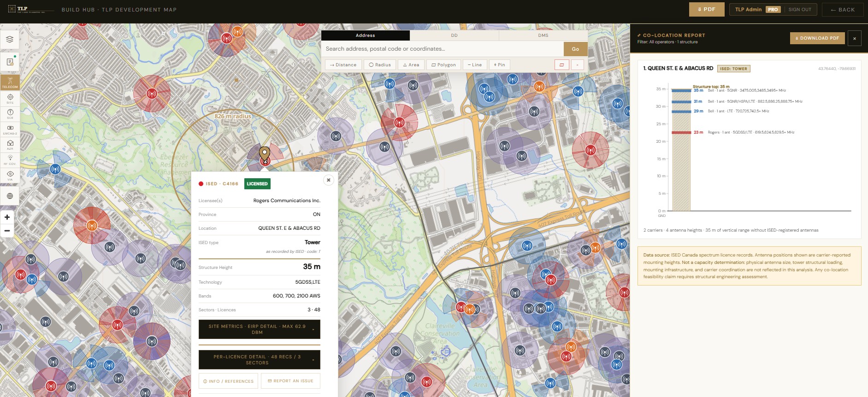Click the globe basemap icon

tap(10, 196)
